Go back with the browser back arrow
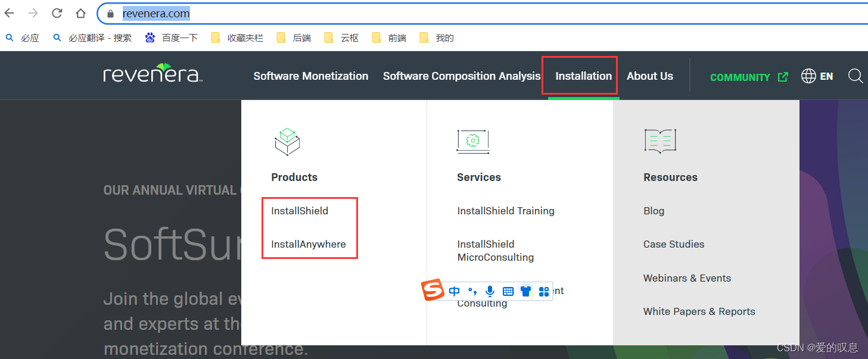 (10, 13)
